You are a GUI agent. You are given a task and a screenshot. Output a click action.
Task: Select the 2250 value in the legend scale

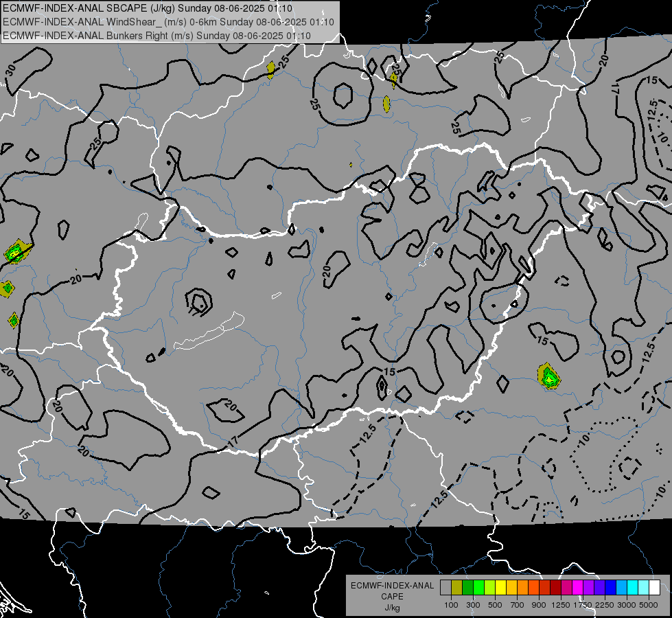[605, 605]
